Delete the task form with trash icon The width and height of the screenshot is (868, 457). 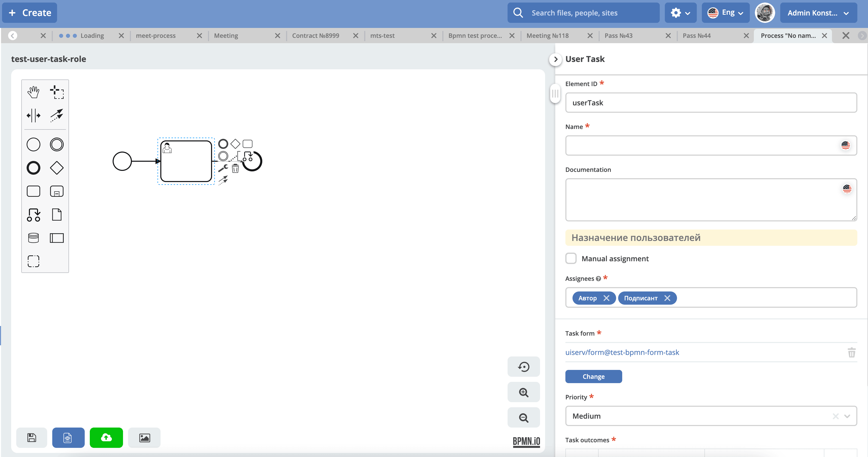[851, 352]
